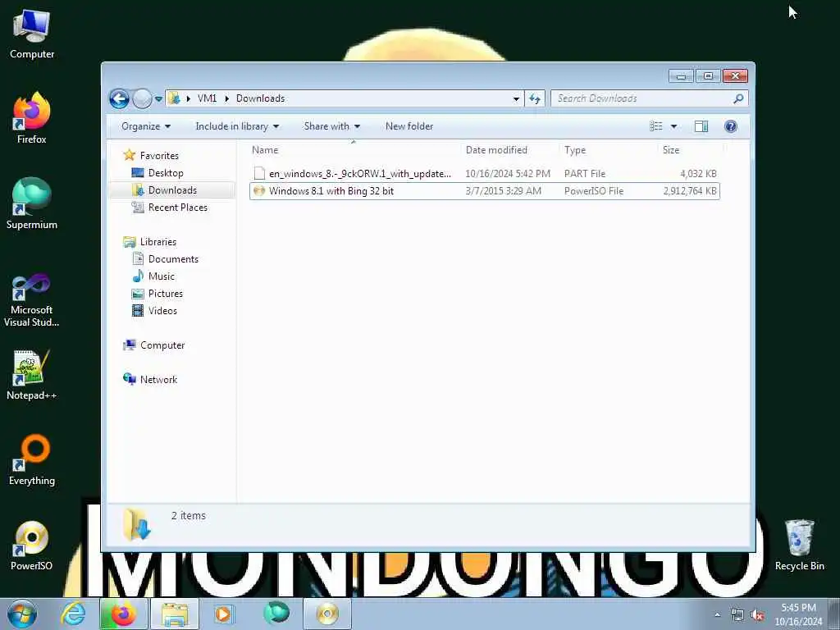
Task: Open Recent Places in navigation pane
Action: [x=170, y=208]
